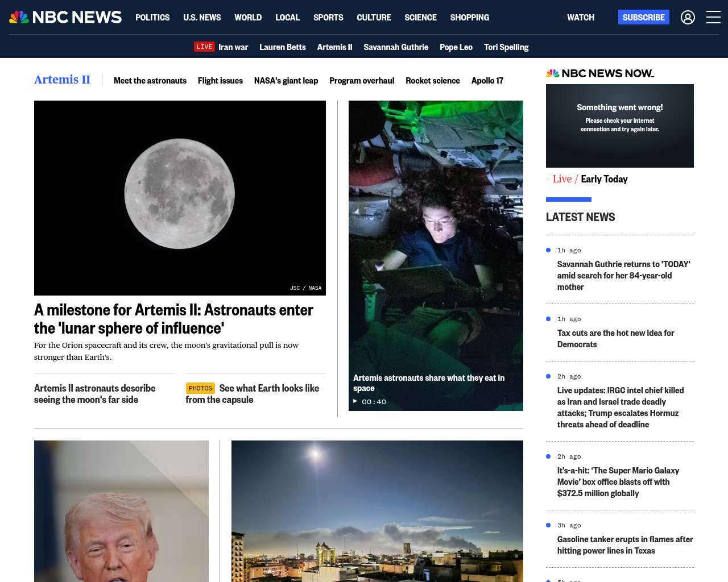This screenshot has width=728, height=582.
Task: Open story about seeing moon's far side
Action: [95, 394]
